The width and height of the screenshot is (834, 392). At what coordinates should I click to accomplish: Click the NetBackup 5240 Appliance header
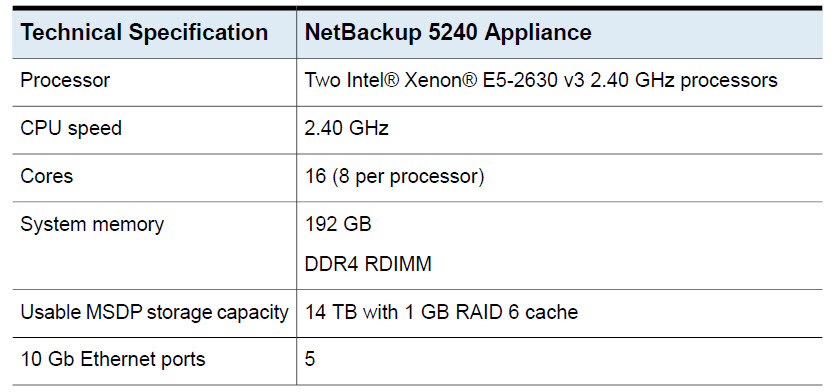(448, 33)
